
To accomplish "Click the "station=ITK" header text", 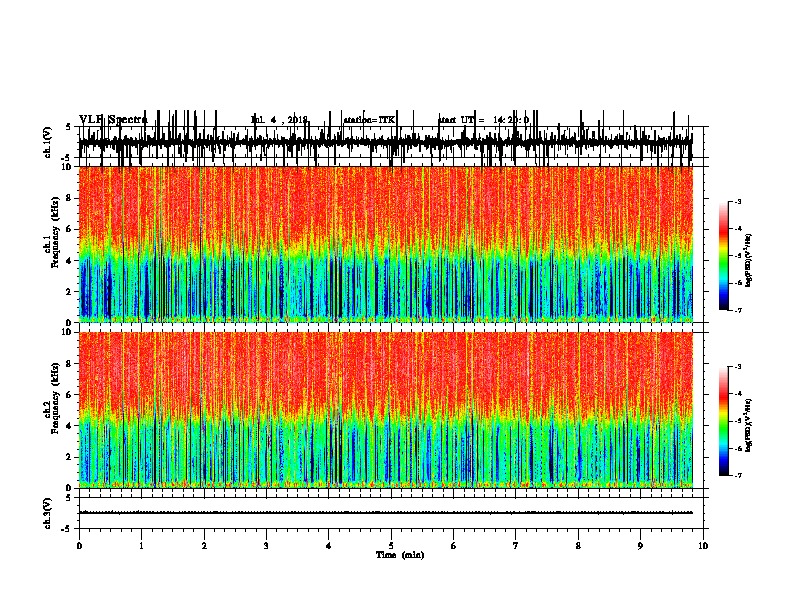I will 369,120.
